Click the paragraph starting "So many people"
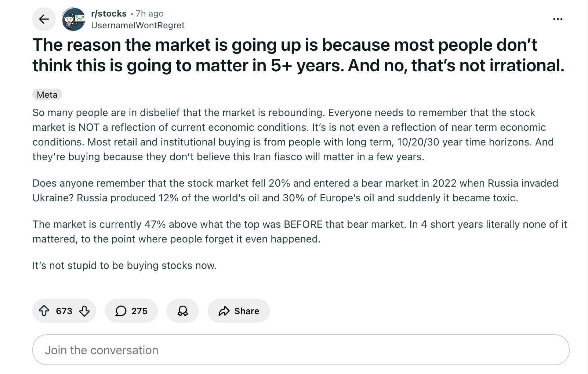This screenshot has width=588, height=374. (293, 134)
